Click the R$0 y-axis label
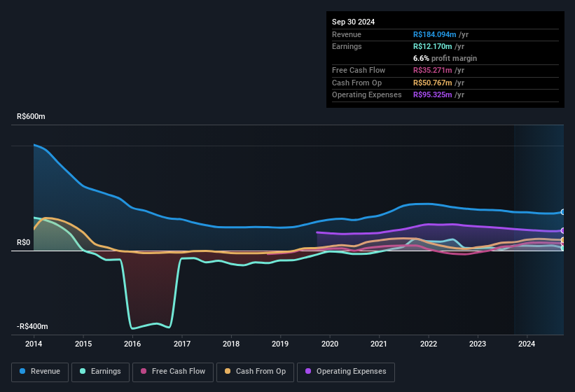Viewport: 575px width, 392px height. (x=24, y=242)
